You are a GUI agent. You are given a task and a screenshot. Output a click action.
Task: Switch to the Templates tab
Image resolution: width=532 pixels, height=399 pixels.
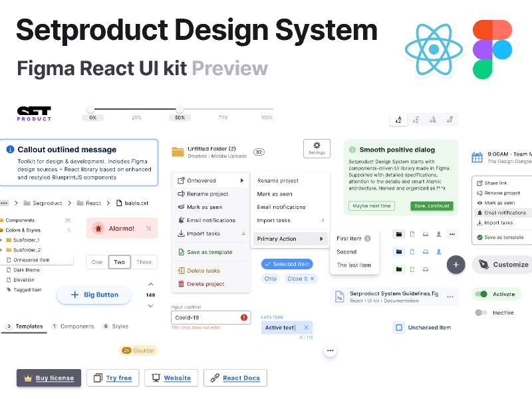coord(24,327)
